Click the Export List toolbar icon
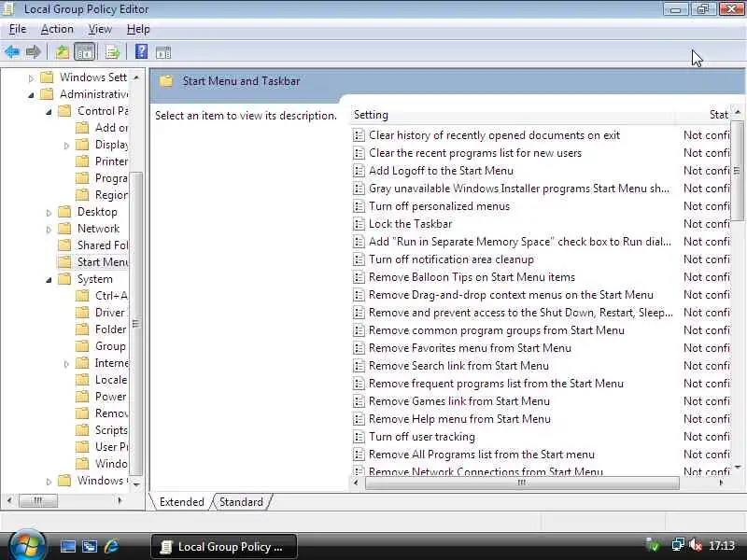The image size is (747, 560). point(112,52)
